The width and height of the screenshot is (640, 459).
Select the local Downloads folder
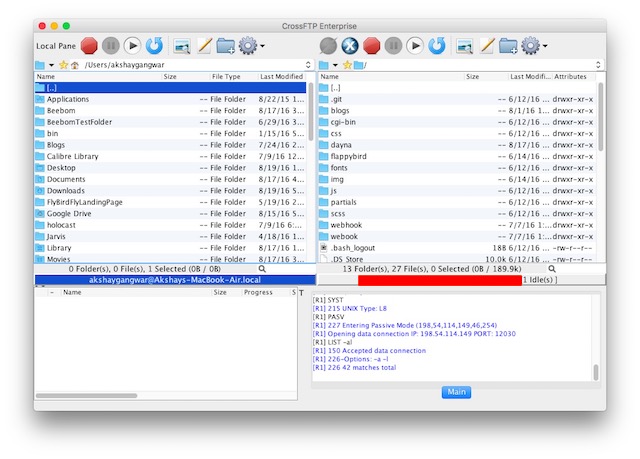(170, 191)
